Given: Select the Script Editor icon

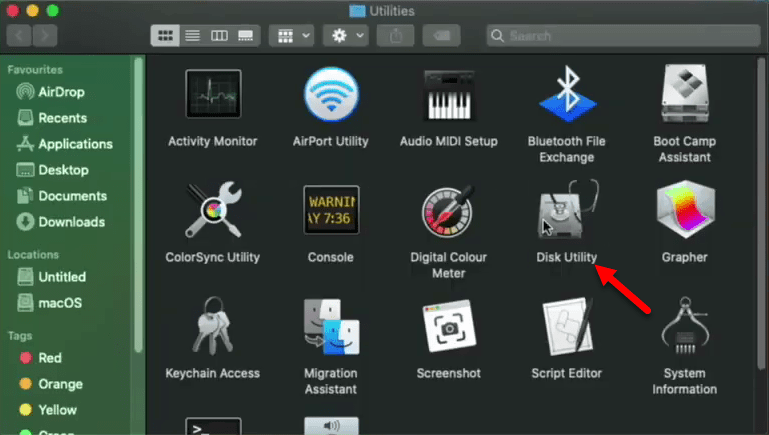Looking at the screenshot, I should click(x=567, y=326).
